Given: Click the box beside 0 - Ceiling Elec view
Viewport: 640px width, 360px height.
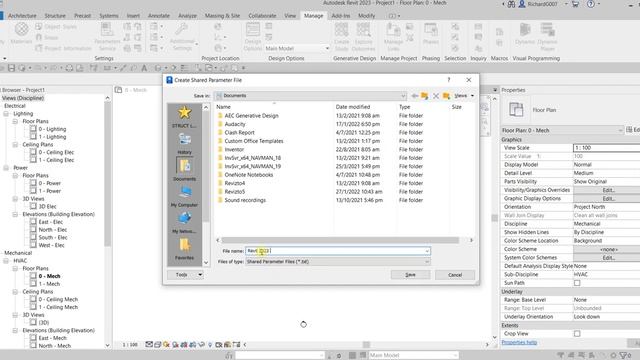Looking at the screenshot, I should click(x=33, y=152).
